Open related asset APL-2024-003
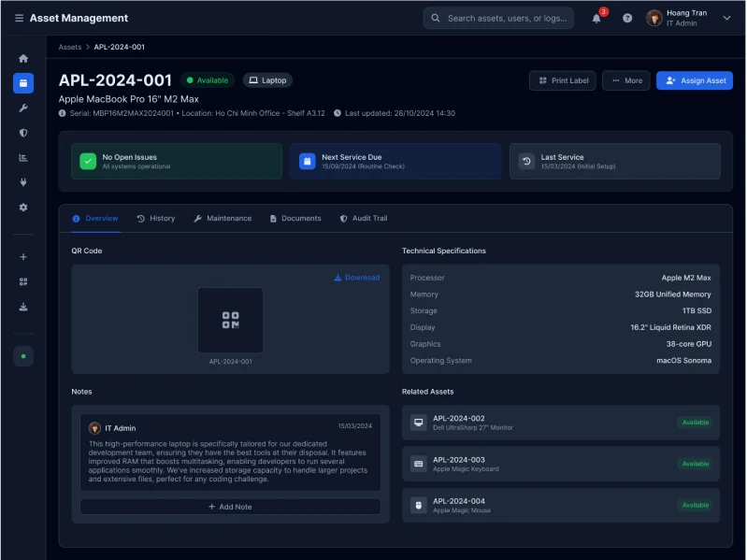747x560 pixels. (561, 464)
